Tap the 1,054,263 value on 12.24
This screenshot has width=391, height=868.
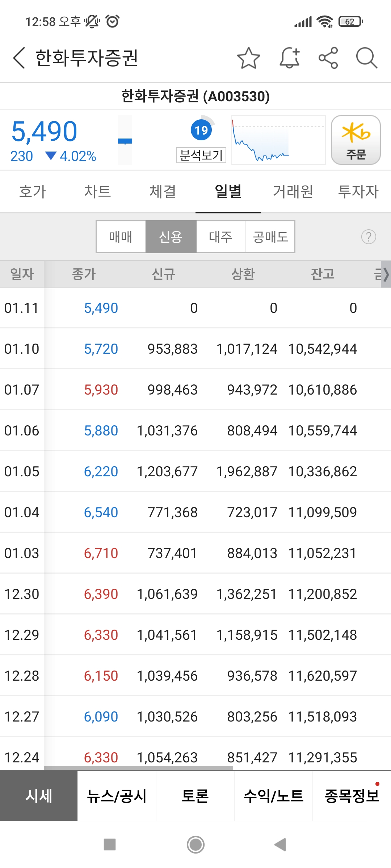167,758
